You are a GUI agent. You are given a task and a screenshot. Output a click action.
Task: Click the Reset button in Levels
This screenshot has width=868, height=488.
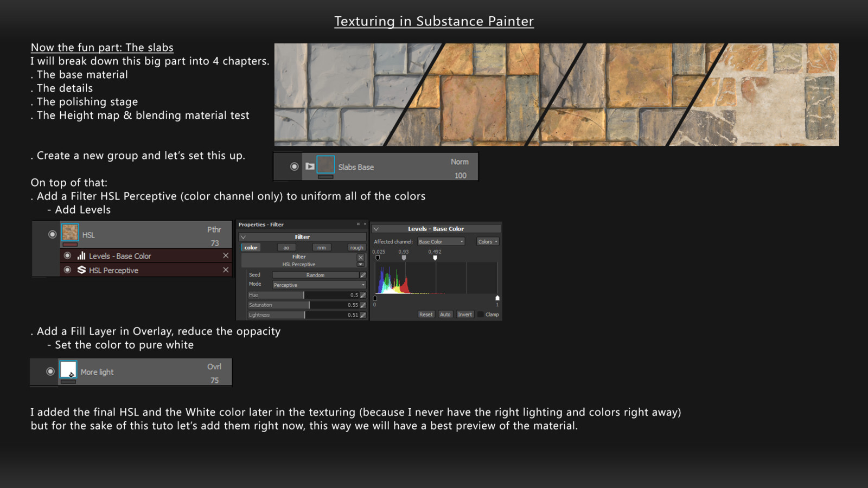point(426,314)
